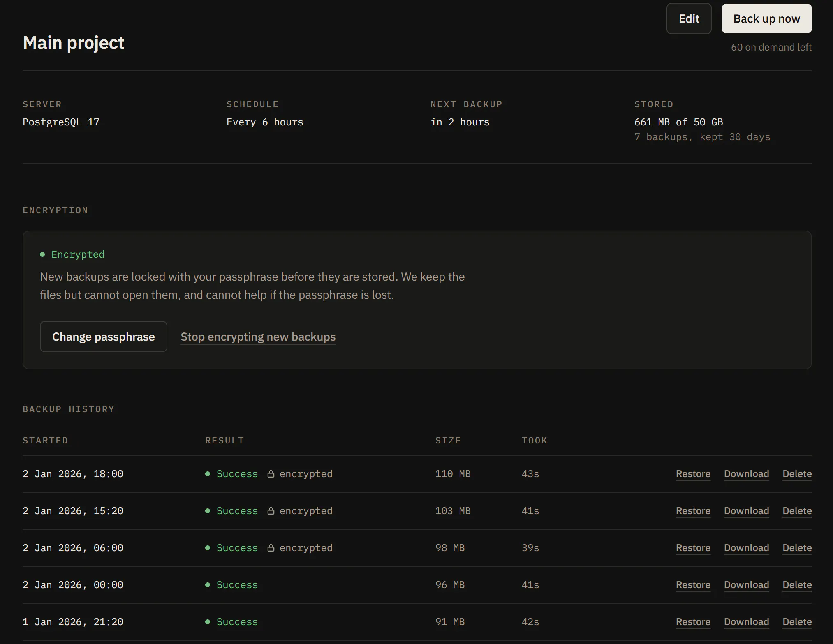Click the '103 MB' size cell
This screenshot has height=644, width=833.
click(x=453, y=511)
